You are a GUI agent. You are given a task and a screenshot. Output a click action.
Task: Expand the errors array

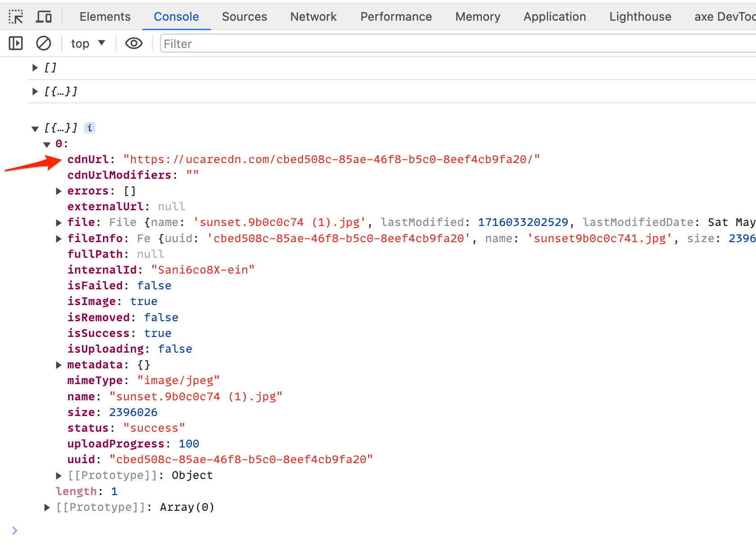coord(59,190)
